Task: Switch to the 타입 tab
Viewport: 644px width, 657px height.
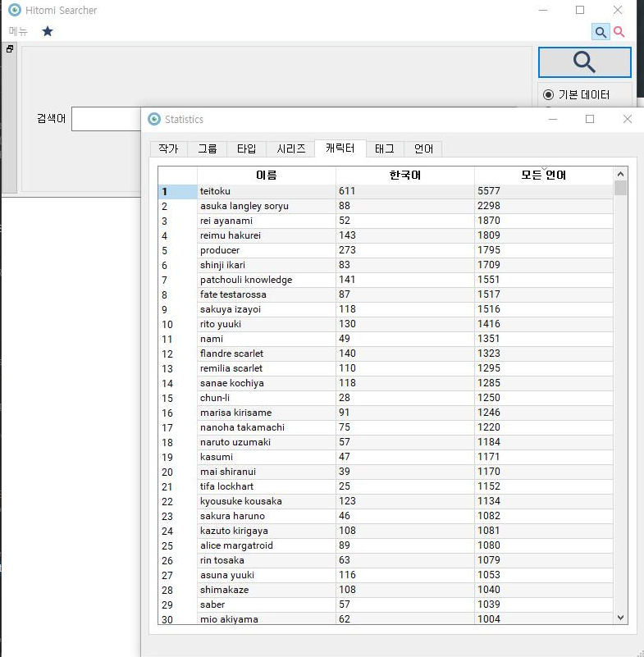Action: pos(246,148)
